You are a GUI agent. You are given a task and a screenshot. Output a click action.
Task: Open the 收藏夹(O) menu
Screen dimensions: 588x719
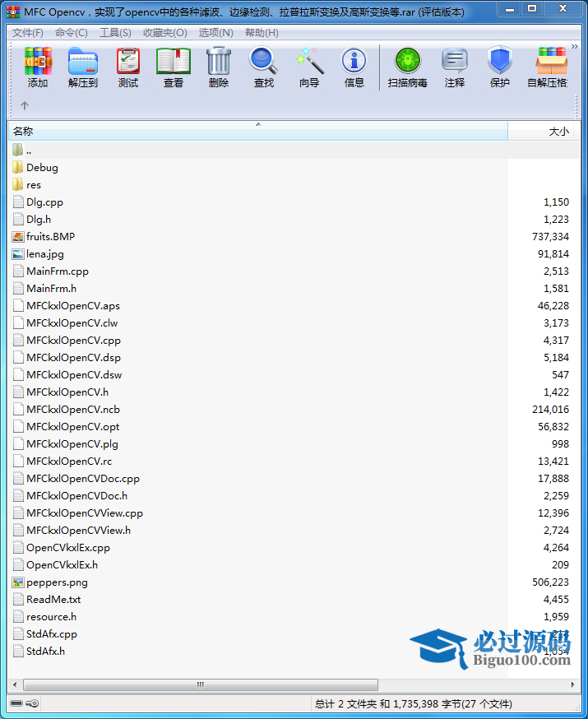pyautogui.click(x=165, y=33)
